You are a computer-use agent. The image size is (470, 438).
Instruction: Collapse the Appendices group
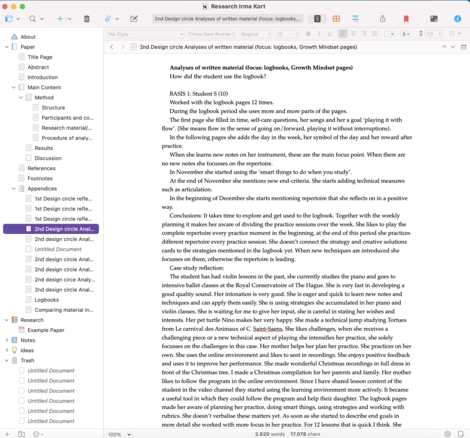point(14,189)
